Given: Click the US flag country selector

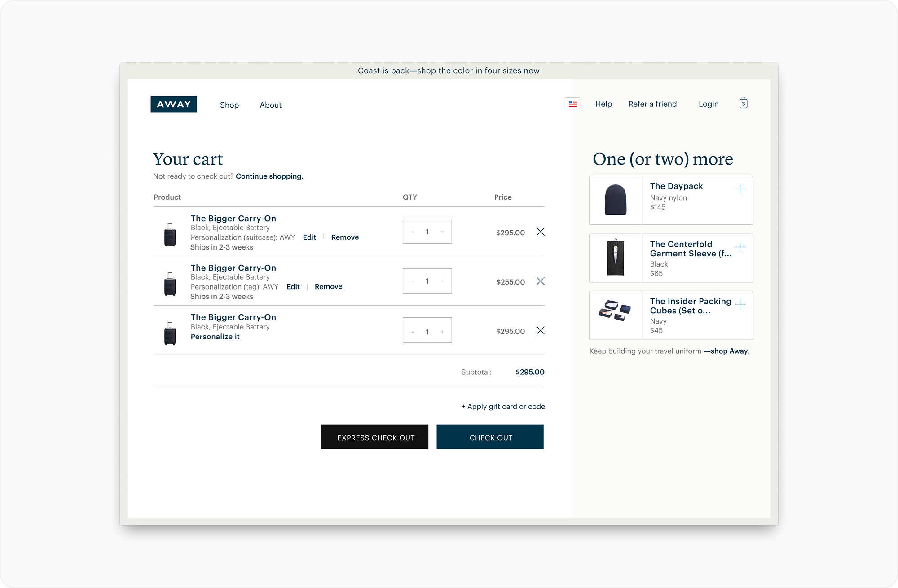Looking at the screenshot, I should coord(572,104).
